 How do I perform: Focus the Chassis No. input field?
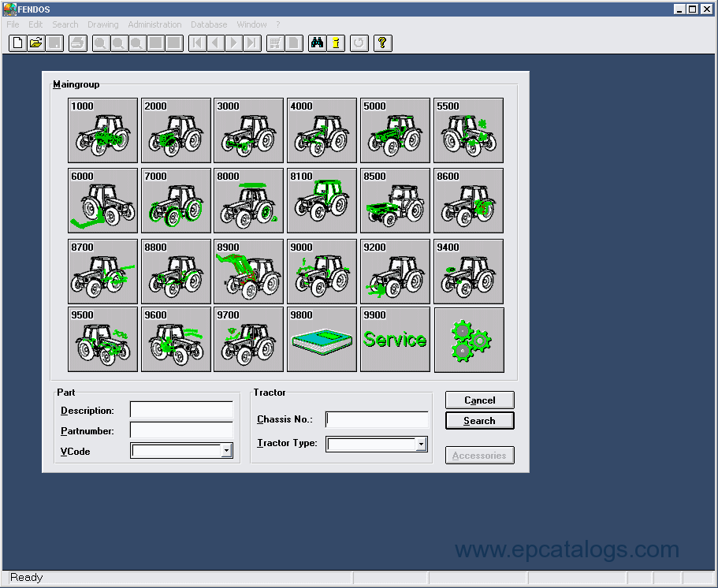click(377, 419)
